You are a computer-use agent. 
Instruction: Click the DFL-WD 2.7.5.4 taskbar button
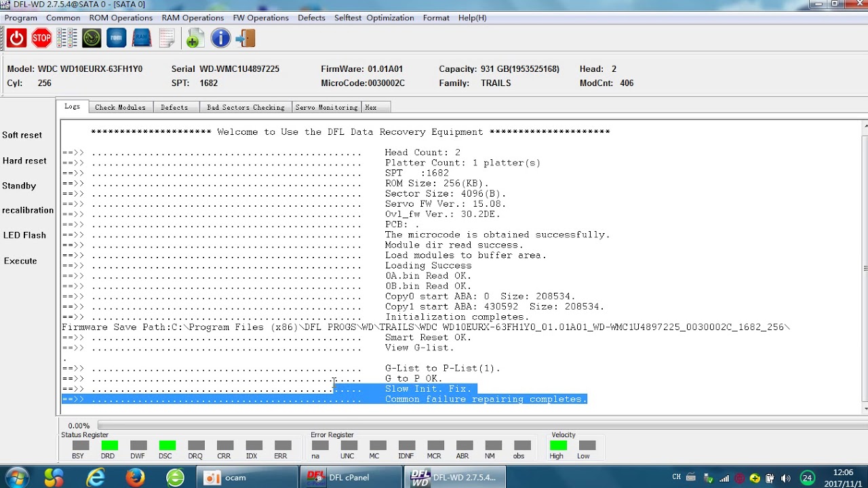tap(454, 477)
